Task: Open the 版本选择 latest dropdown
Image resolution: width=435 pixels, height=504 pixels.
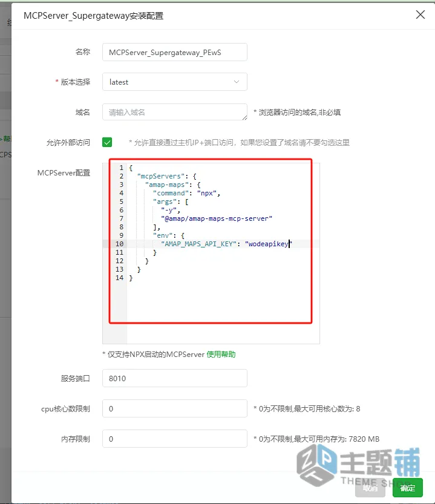Action: 175,82
